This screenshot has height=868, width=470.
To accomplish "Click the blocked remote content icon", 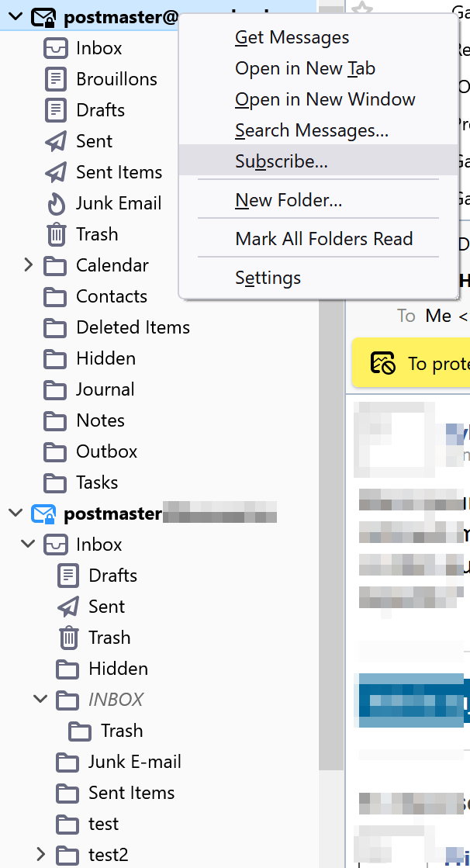I will (383, 363).
